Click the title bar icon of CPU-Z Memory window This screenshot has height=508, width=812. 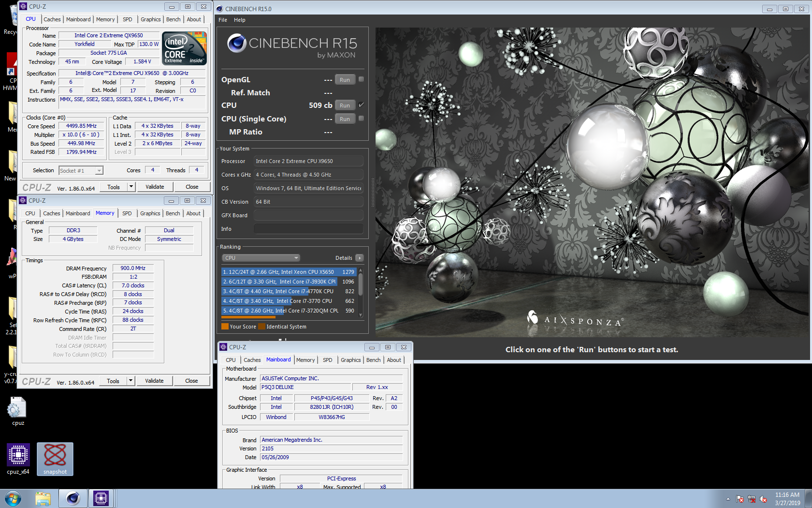(23, 200)
